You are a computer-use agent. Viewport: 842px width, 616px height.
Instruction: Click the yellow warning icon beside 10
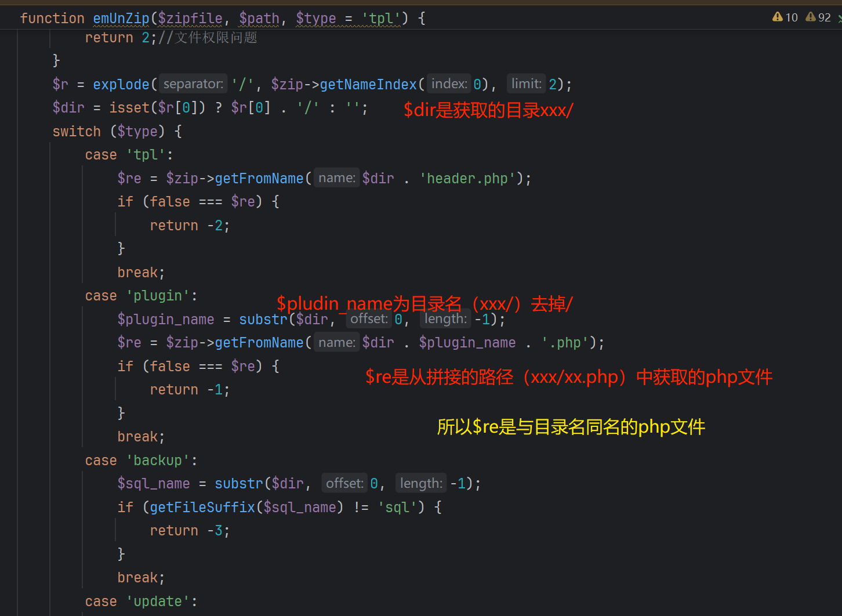coord(778,17)
